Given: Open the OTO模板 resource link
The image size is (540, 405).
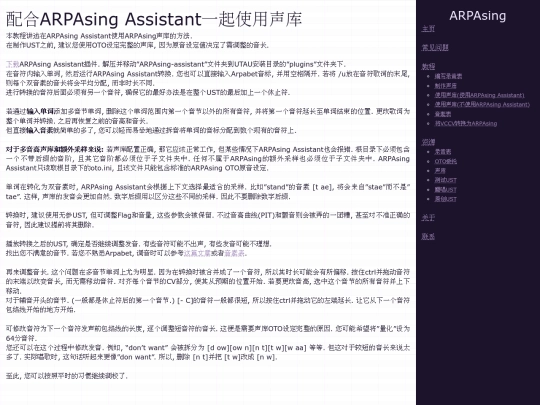Looking at the screenshot, I should (x=446, y=161).
